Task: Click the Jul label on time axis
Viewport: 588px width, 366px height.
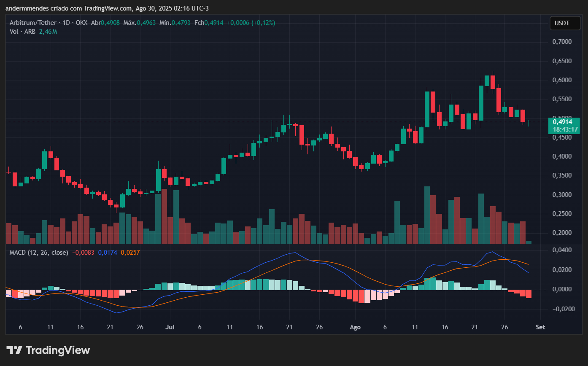Action: click(x=170, y=327)
